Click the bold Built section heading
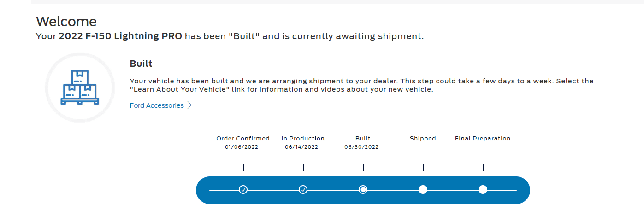This screenshot has width=644, height=222. pos(141,64)
